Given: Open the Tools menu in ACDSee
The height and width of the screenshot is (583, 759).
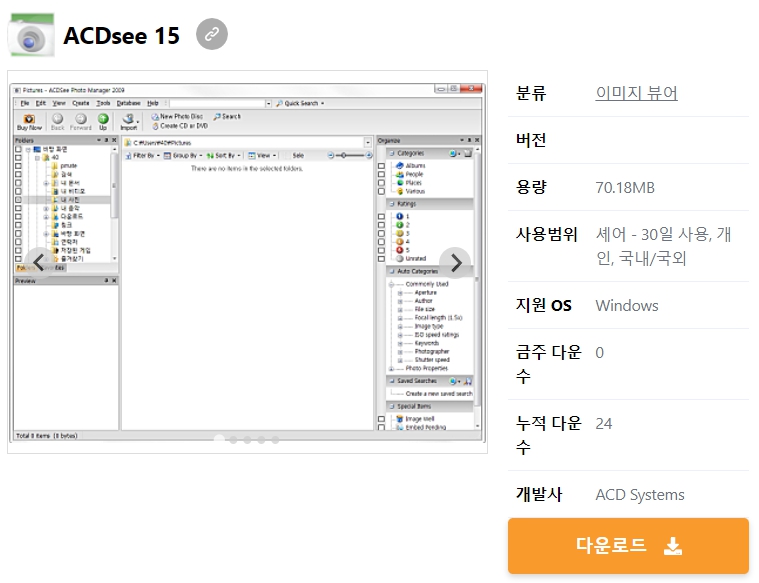Looking at the screenshot, I should 103,103.
